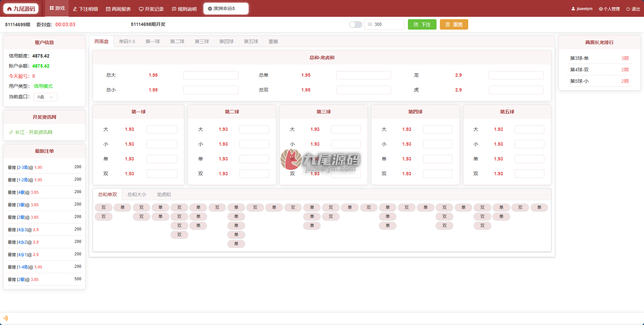Screen dimensions: 644x325
Task: Click 第三球 大 input field
Action: point(346,129)
